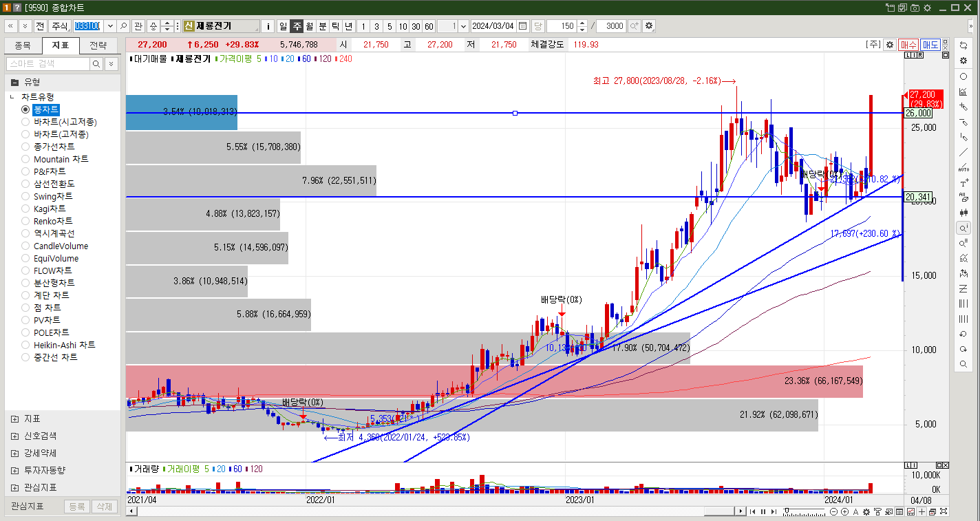
Task: Open the settings gear beside [주] label
Action: 890,44
